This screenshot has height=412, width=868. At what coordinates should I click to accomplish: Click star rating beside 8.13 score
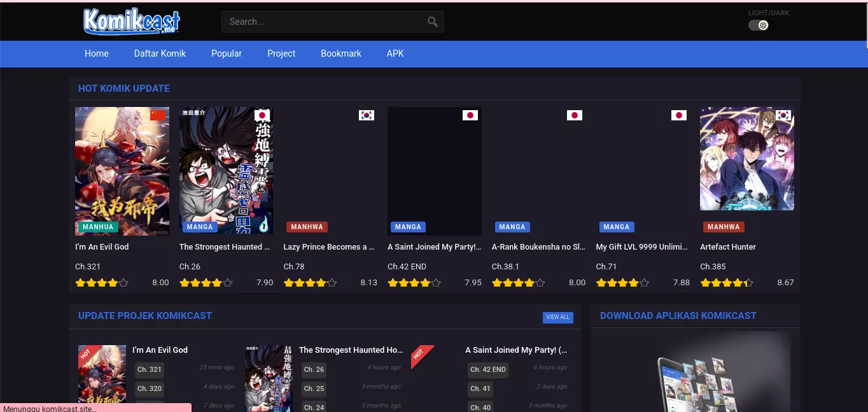tap(310, 283)
